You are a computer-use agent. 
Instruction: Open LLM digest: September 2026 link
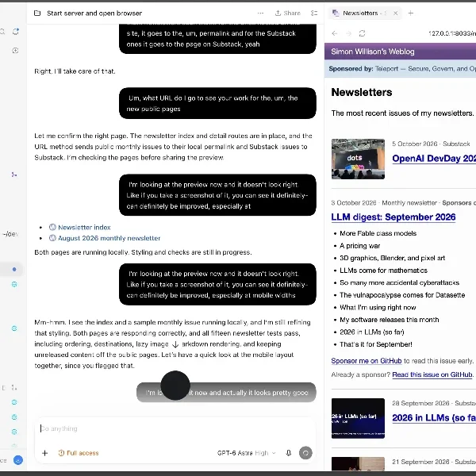tap(393, 217)
